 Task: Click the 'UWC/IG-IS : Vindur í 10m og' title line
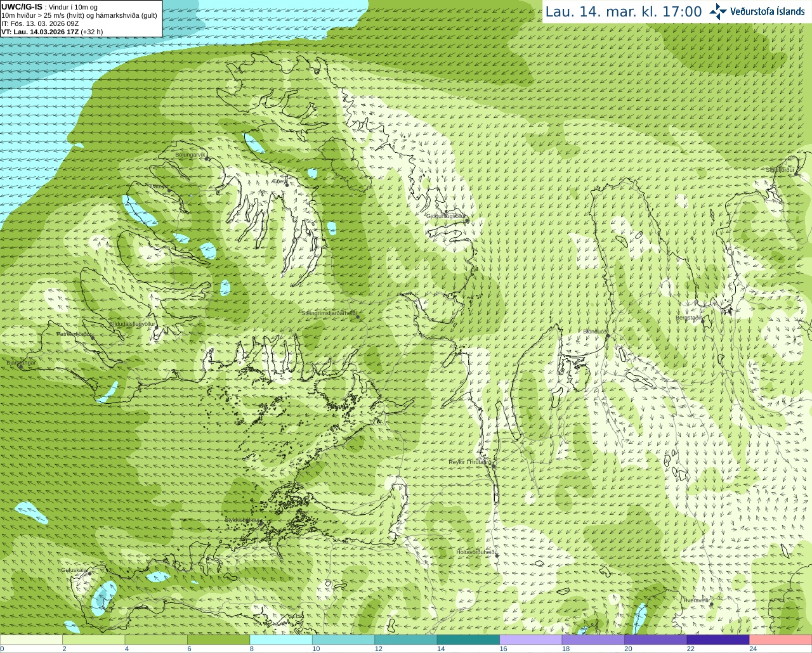(49, 7)
